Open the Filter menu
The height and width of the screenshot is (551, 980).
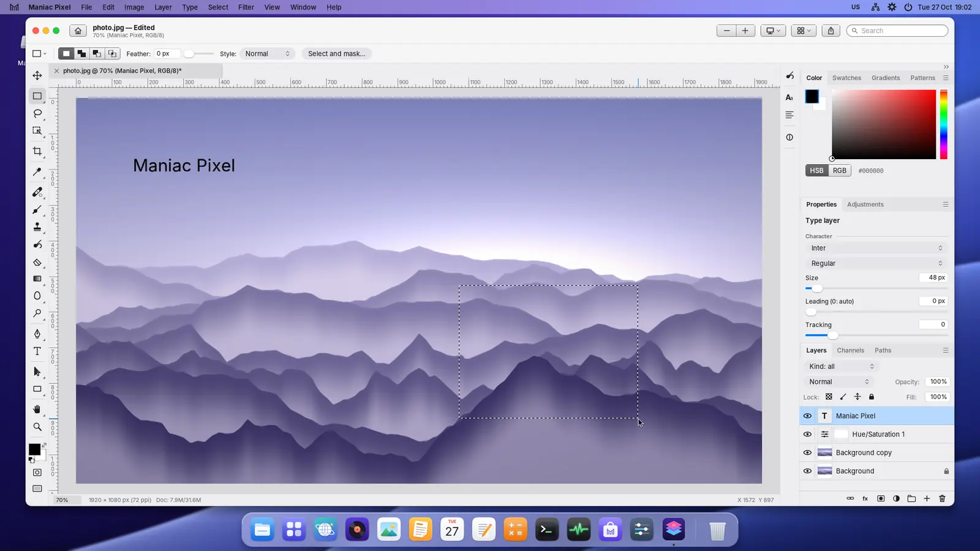click(x=246, y=7)
